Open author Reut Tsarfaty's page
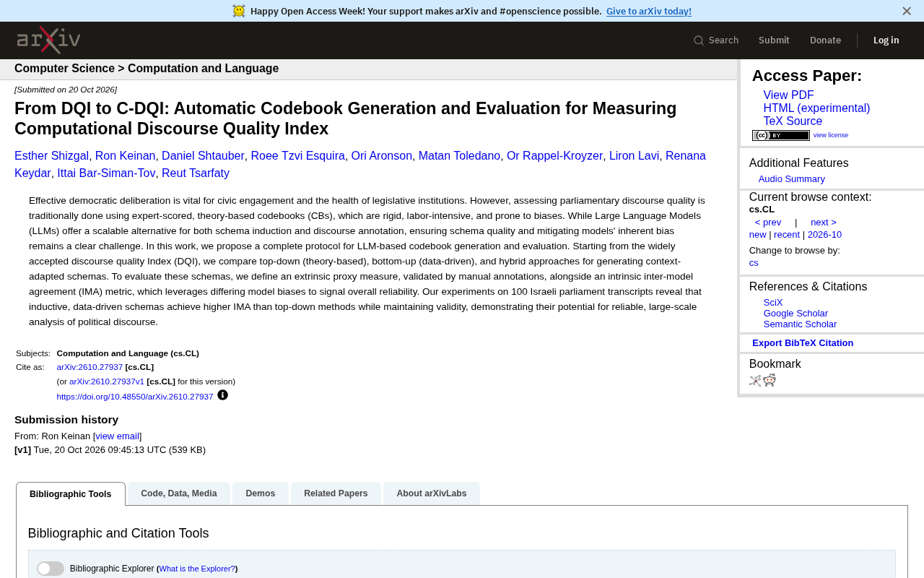The image size is (924, 578). coord(196,173)
